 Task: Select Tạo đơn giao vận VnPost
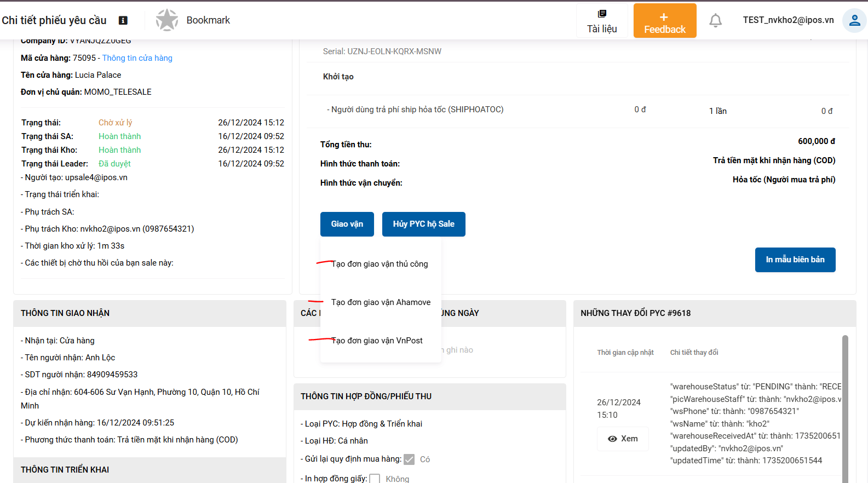[x=377, y=341]
